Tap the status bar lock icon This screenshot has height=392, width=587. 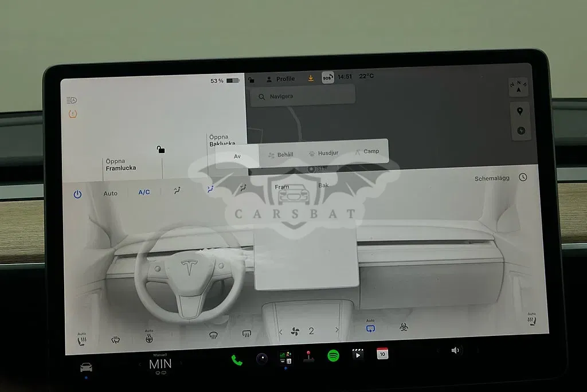pos(251,80)
